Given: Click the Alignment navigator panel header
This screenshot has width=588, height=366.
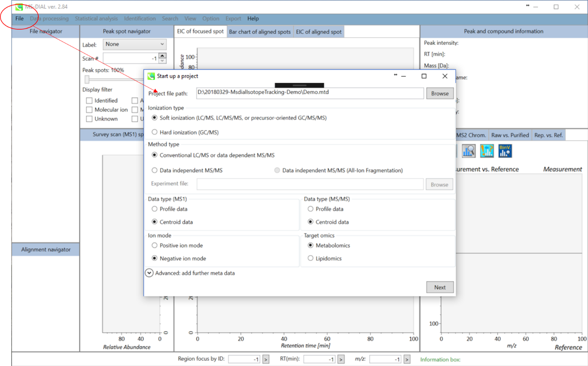Looking at the screenshot, I should pos(46,249).
